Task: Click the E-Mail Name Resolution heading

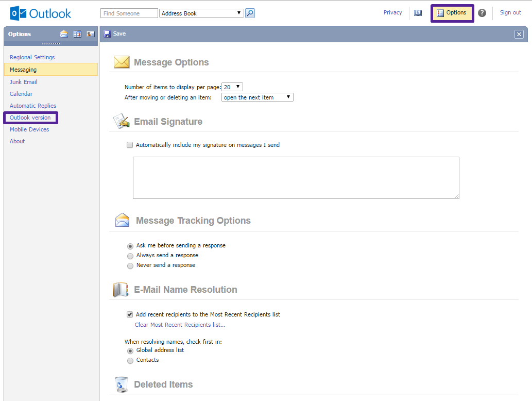Action: (x=185, y=290)
